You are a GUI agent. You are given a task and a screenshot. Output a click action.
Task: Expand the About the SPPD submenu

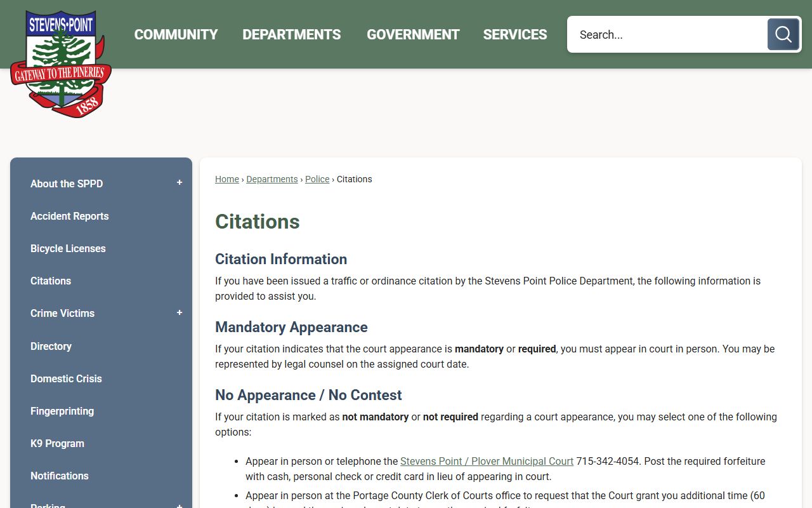(180, 183)
